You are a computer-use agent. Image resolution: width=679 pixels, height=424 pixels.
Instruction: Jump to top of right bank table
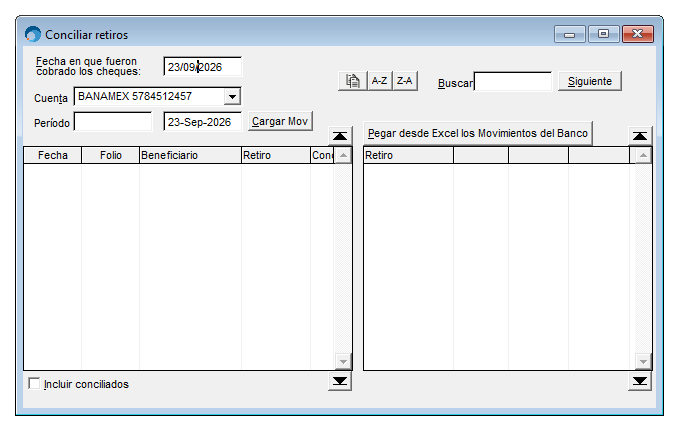click(x=640, y=136)
